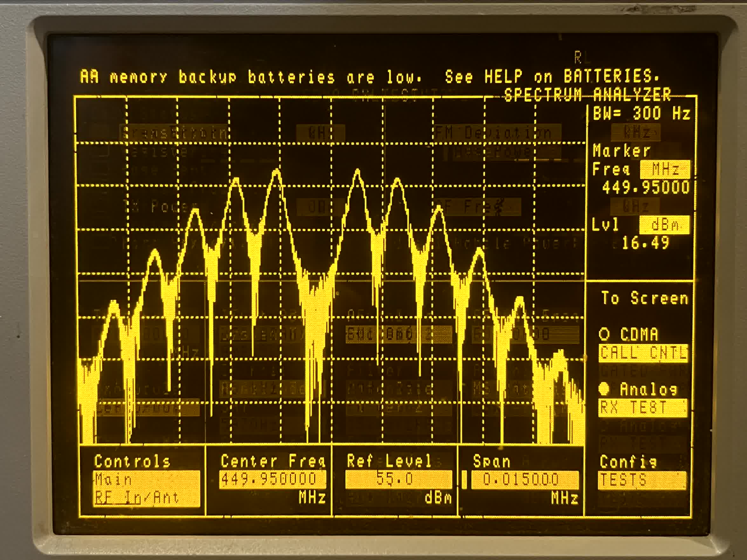Select the filled Analog radio circle
The image size is (747, 560).
pos(604,389)
